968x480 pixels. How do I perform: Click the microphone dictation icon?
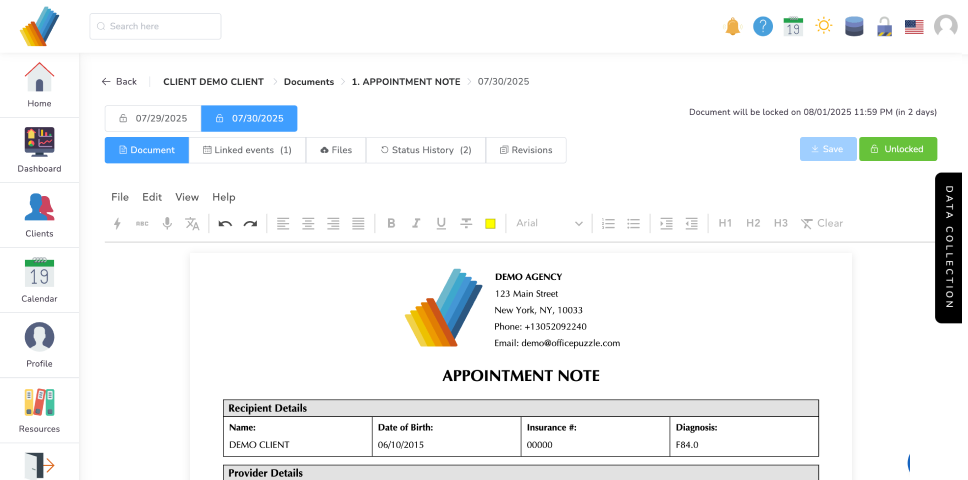167,224
